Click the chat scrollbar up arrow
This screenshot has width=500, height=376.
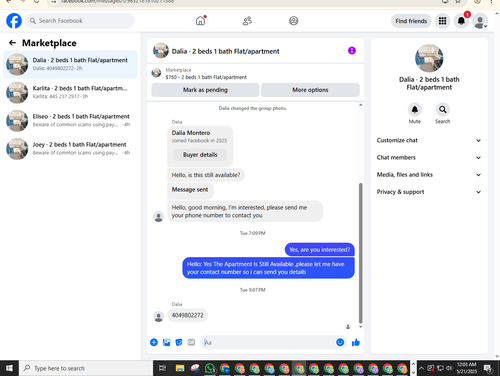click(x=360, y=105)
